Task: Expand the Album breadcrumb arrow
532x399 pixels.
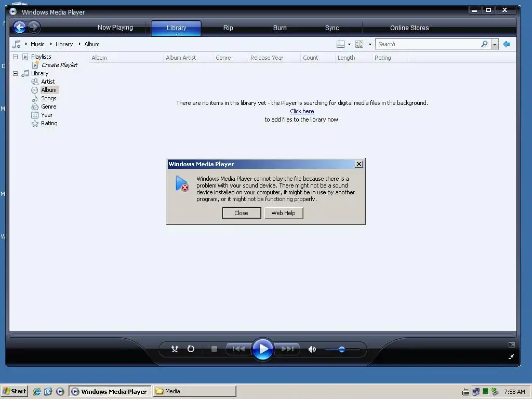Action: 79,44
